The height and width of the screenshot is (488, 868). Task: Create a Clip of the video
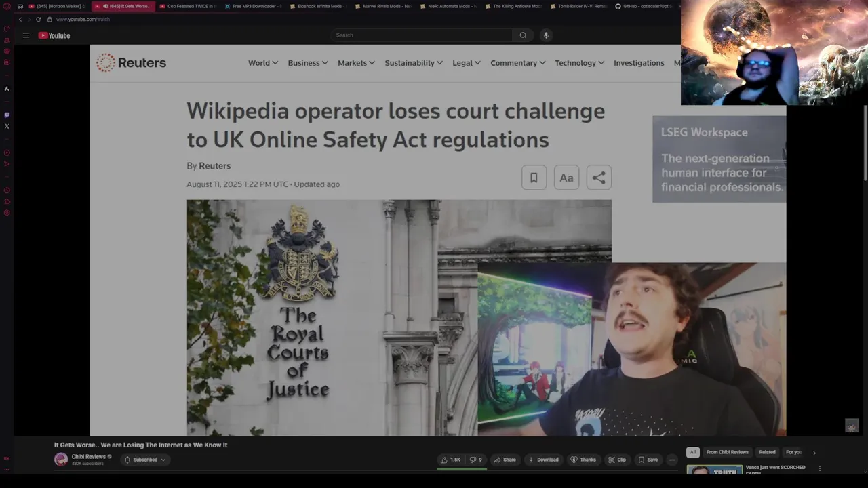coord(617,460)
